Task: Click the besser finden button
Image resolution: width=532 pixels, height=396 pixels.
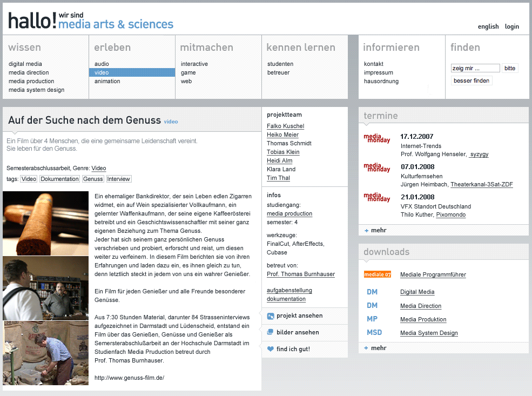Action: [472, 80]
